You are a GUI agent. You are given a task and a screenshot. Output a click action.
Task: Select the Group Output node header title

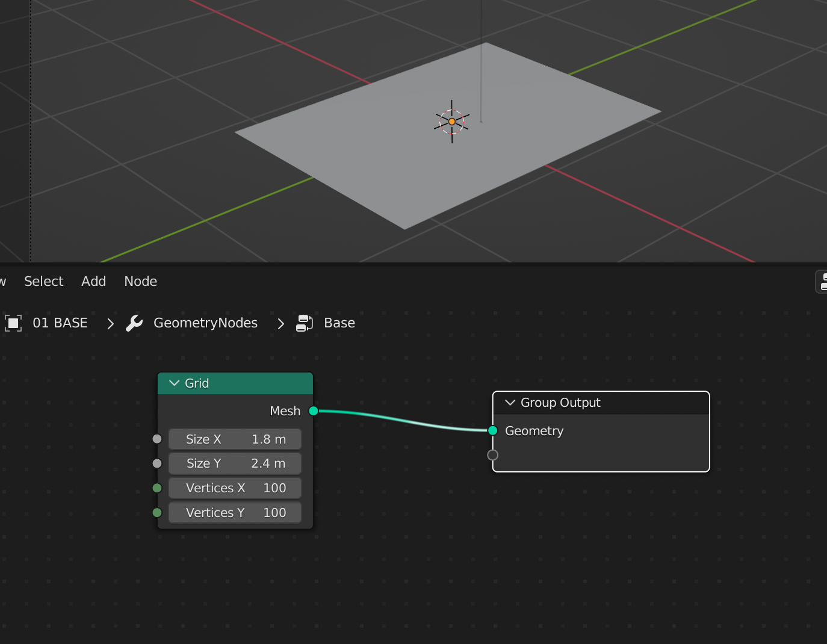point(560,403)
